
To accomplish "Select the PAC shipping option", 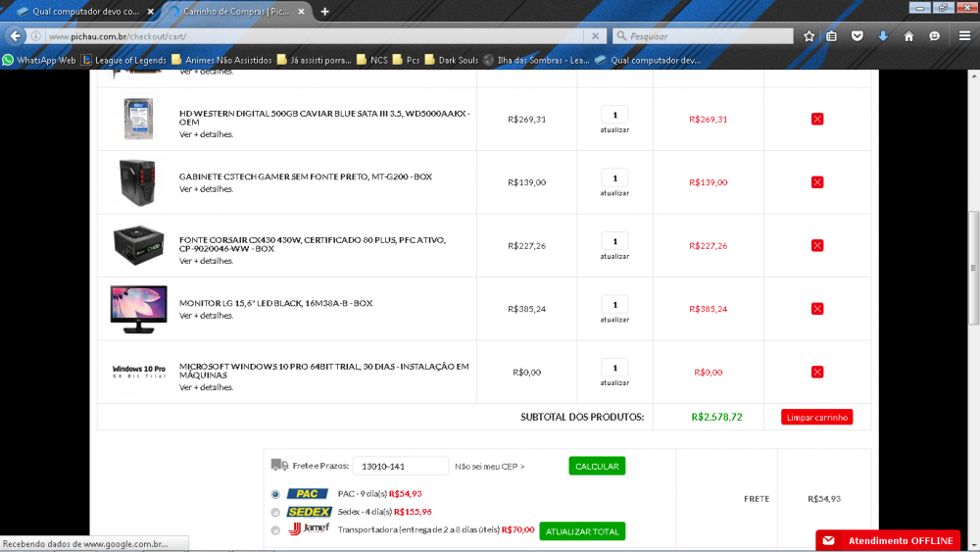I will pyautogui.click(x=275, y=494).
